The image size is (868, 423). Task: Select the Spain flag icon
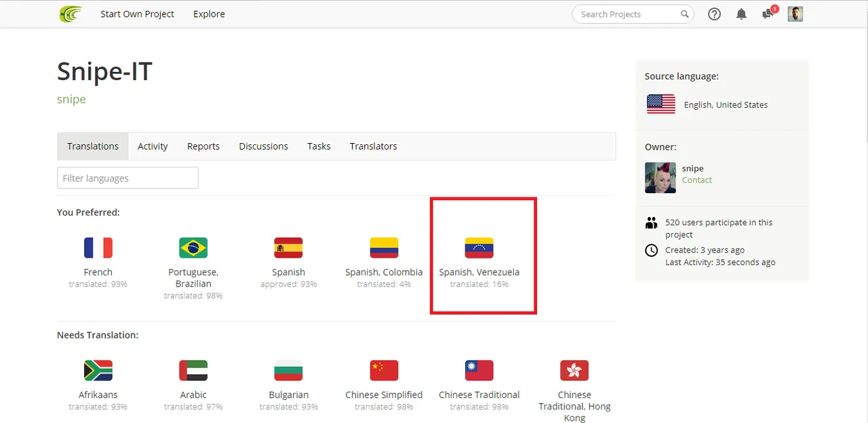(x=288, y=248)
